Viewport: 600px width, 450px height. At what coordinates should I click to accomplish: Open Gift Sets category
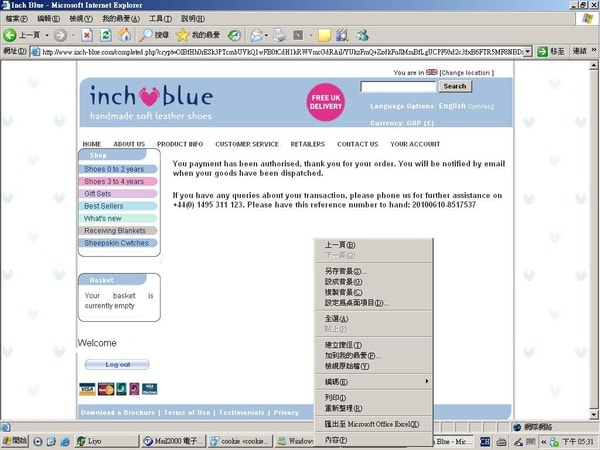pos(118,194)
